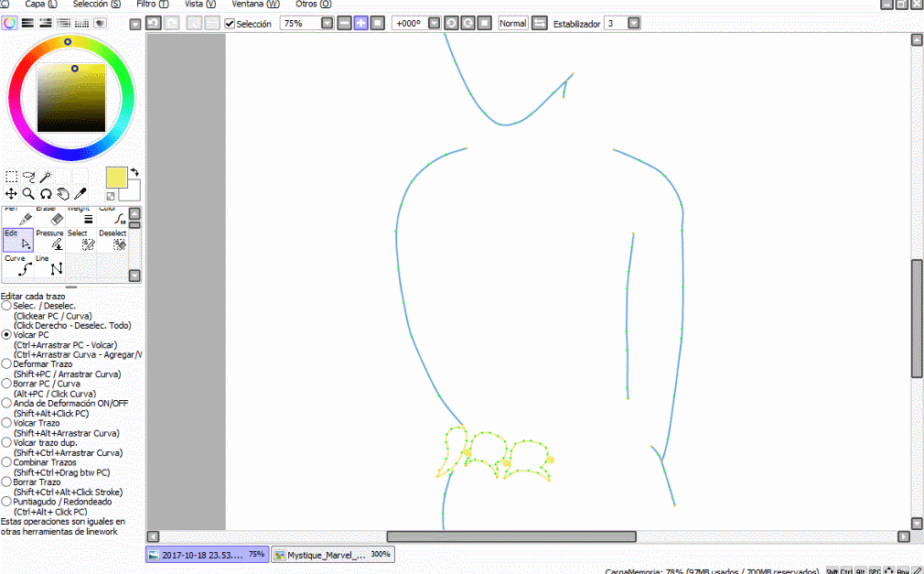This screenshot has height=574, width=924.
Task: Select the zoom magnifier tool
Action: click(28, 193)
